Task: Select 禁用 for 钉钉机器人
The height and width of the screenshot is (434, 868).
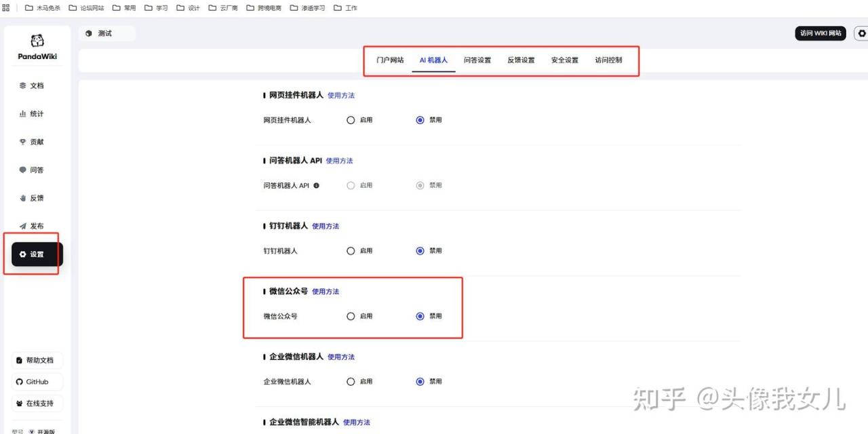Action: 420,251
